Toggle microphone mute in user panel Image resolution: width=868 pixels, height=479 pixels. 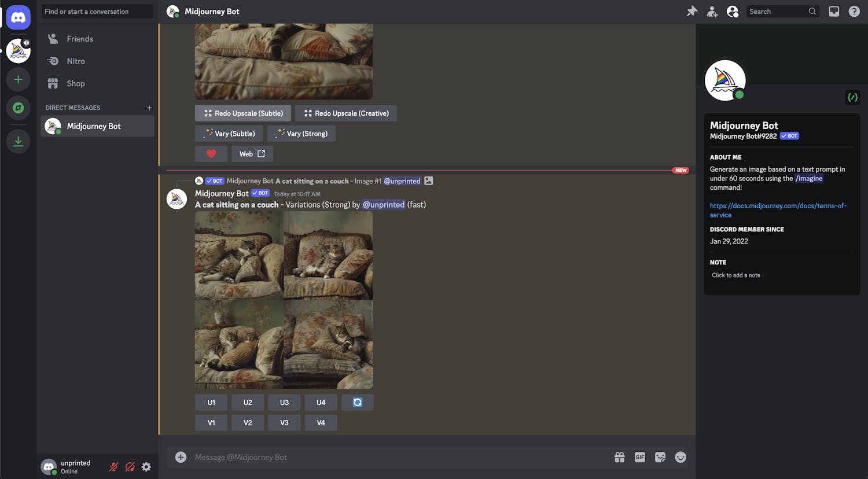click(x=114, y=467)
